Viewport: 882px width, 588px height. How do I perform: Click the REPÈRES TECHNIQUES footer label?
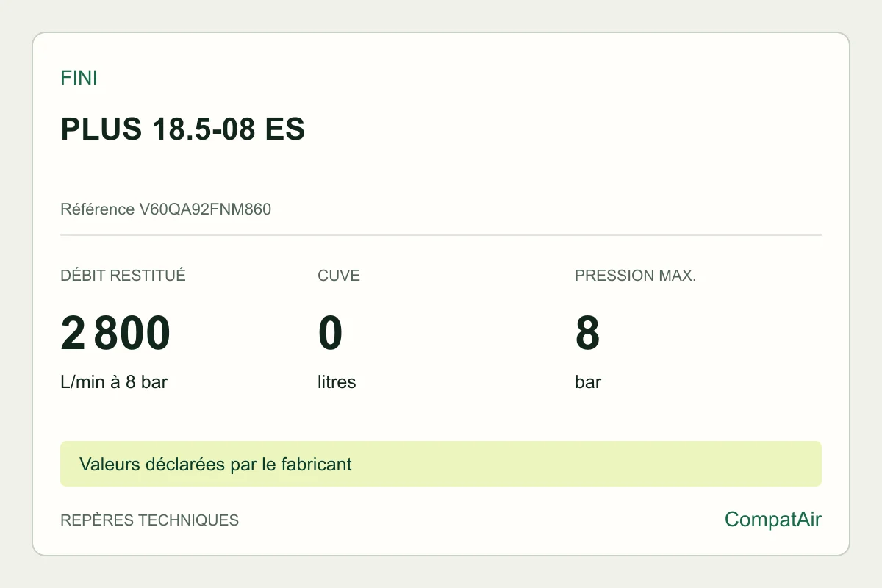point(149,520)
